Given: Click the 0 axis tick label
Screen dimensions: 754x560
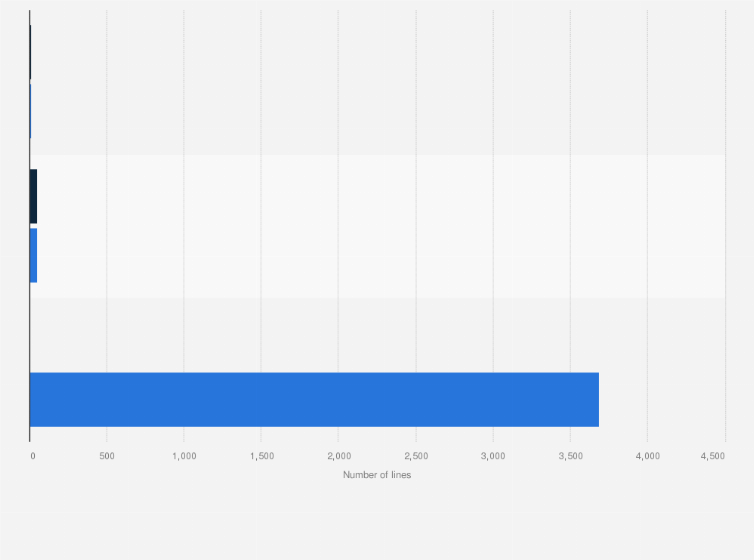Looking at the screenshot, I should coord(33,456).
